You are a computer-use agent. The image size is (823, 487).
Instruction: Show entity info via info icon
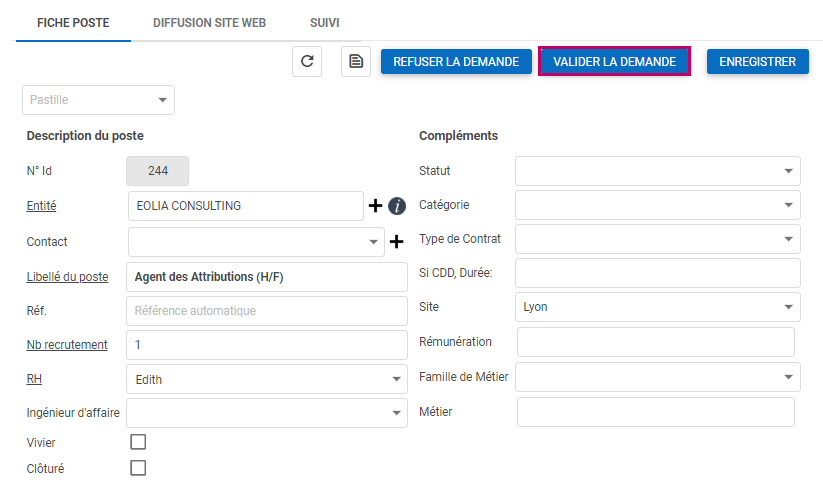click(396, 206)
